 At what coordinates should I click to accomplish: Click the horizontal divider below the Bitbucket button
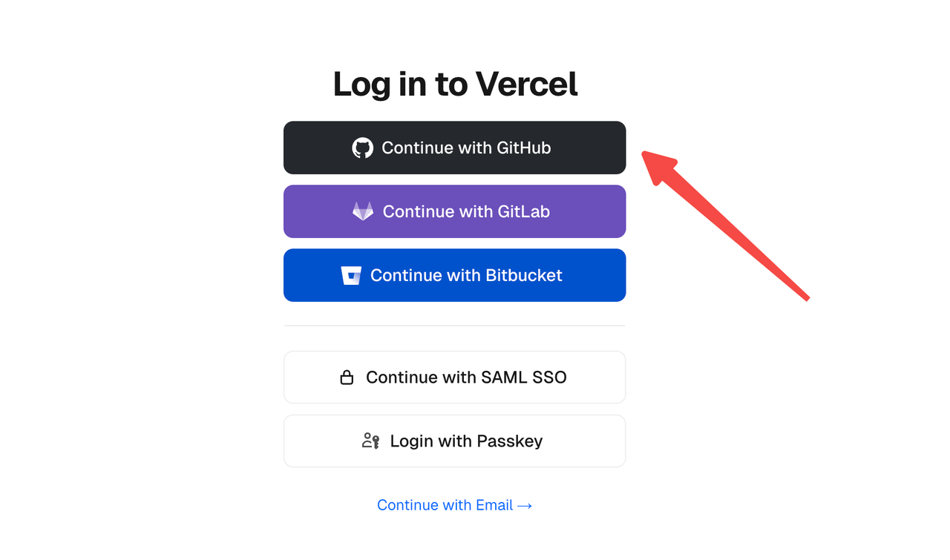coord(454,326)
